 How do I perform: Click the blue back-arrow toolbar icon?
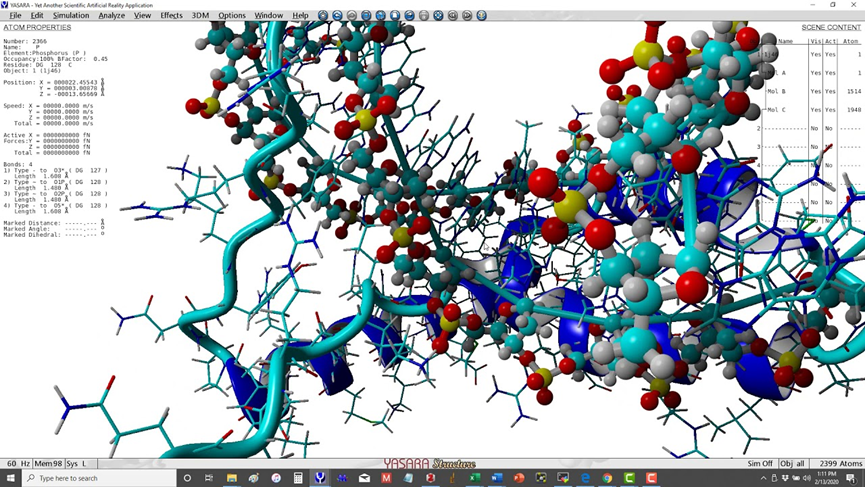(337, 15)
